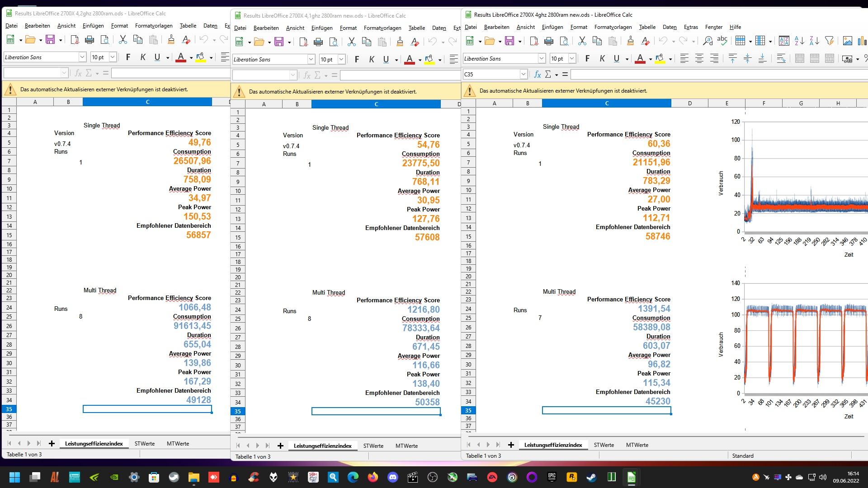
Task: Switch to MTWerte sheet in middle window
Action: point(406,446)
